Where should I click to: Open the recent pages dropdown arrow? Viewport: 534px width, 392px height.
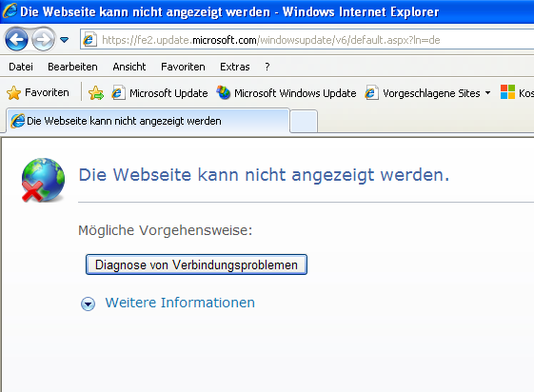(64, 40)
